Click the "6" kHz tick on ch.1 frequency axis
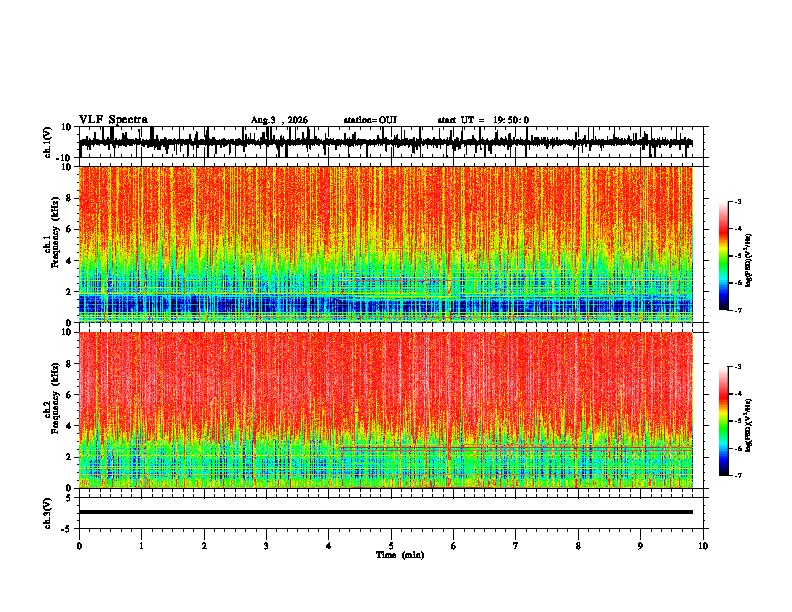 click(x=70, y=229)
